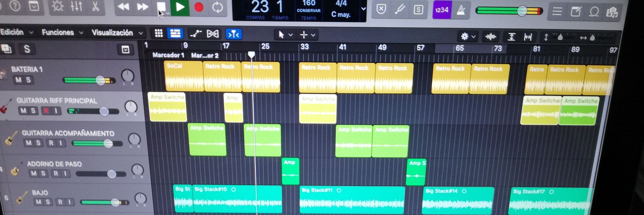Viewport: 644px width, 215px height.
Task: Mute the GUITARRA RIFF PRINCIPAL track
Action: (24, 111)
